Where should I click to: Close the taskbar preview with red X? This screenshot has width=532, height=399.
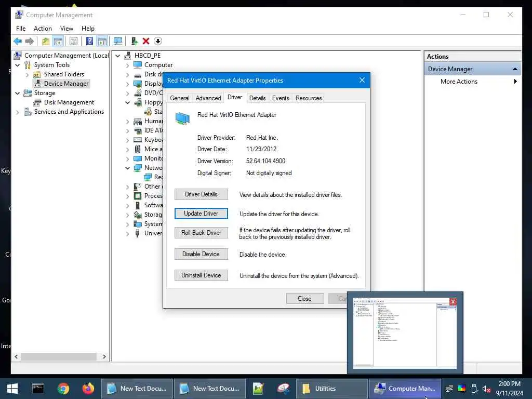click(x=453, y=302)
